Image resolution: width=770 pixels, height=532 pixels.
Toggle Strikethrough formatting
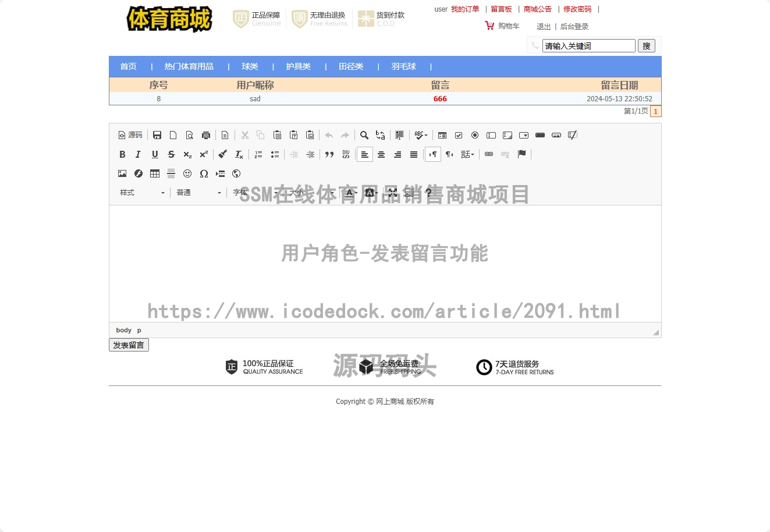171,154
